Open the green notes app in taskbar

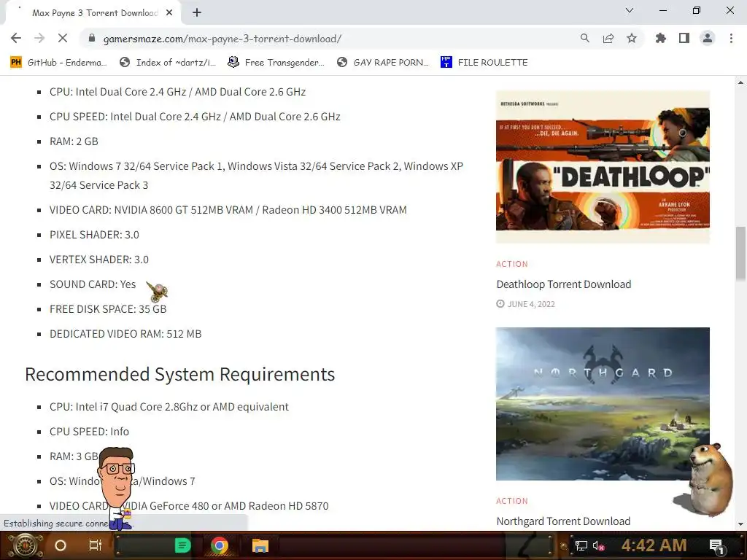tap(182, 545)
